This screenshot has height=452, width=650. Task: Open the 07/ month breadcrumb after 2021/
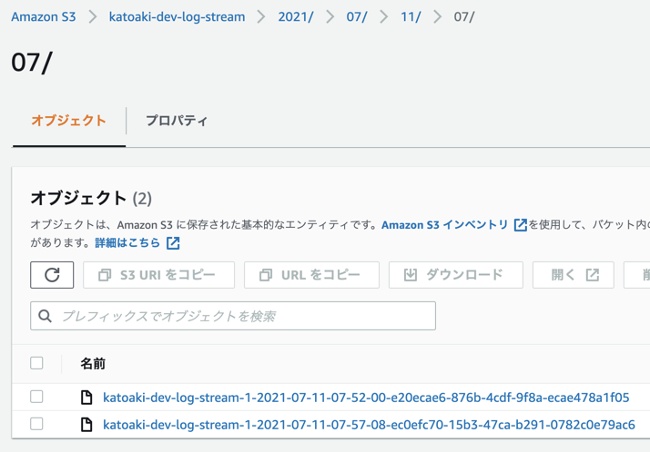(357, 17)
